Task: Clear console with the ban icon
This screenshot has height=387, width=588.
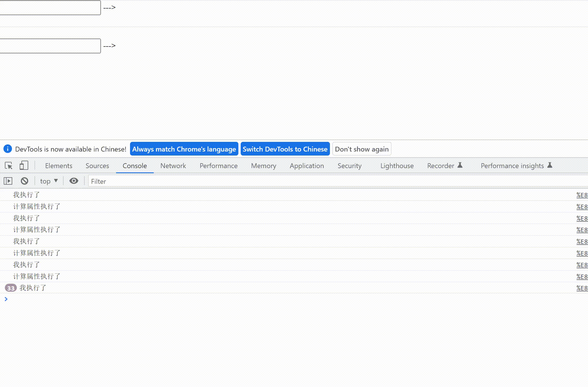Action: pos(25,181)
